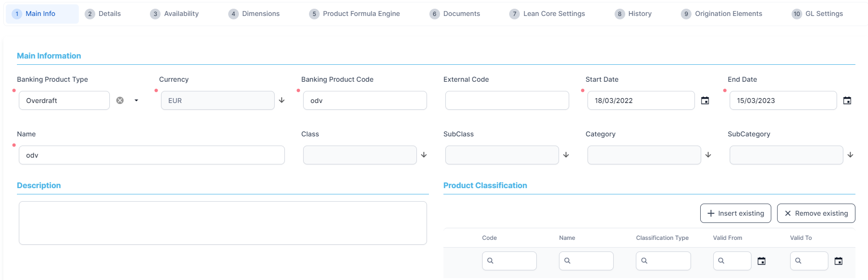Click the Insert existing button
Screen dimensions: 868x280
point(736,213)
